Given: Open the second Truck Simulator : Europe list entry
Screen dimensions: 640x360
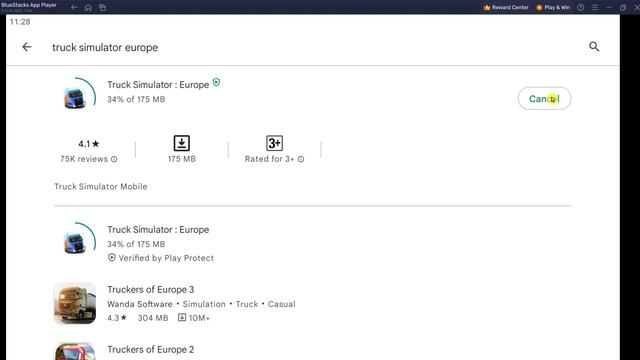Looking at the screenshot, I should 312,243.
